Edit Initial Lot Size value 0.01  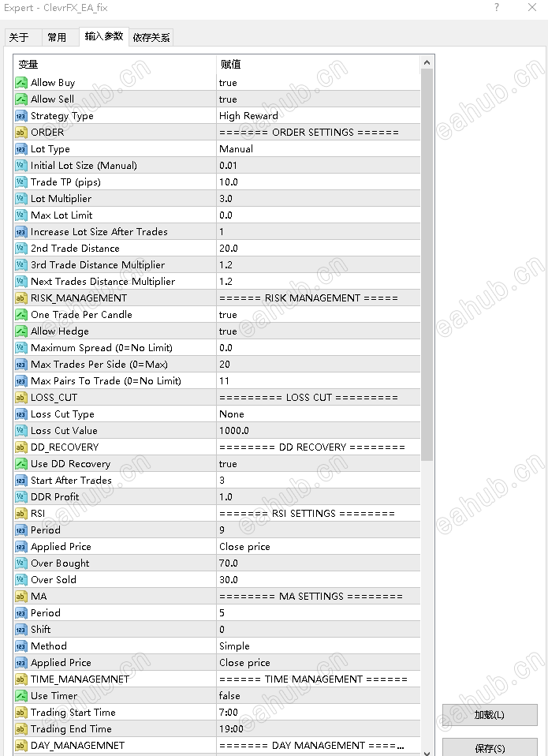point(319,166)
